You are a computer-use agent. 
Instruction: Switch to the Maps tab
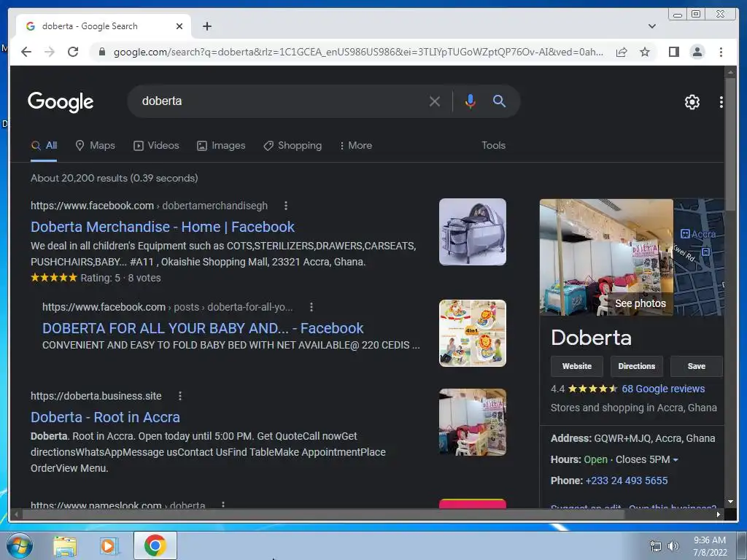[x=96, y=145]
